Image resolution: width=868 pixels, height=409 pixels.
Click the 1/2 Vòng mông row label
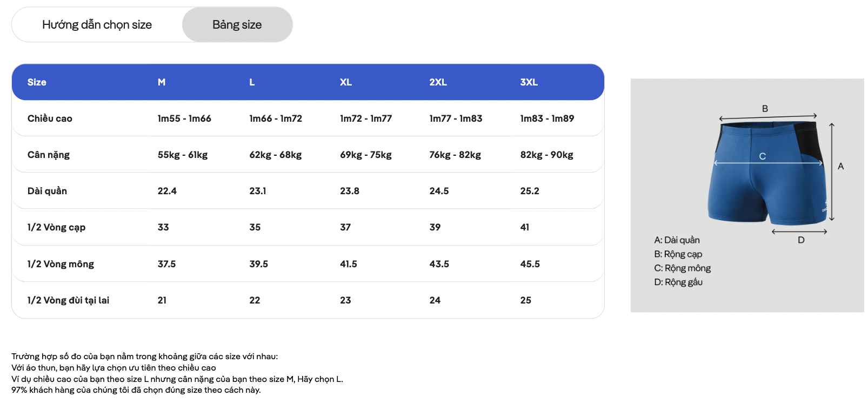coord(61,264)
